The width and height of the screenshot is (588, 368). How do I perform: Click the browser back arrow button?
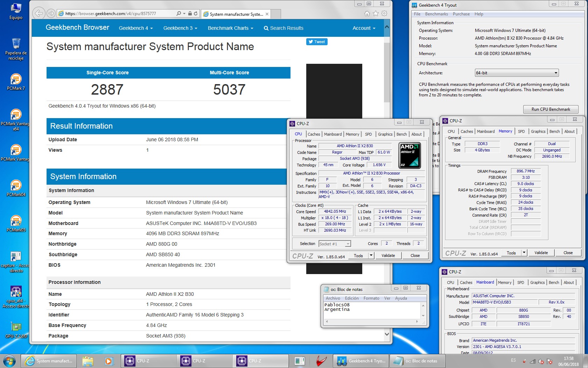click(39, 13)
